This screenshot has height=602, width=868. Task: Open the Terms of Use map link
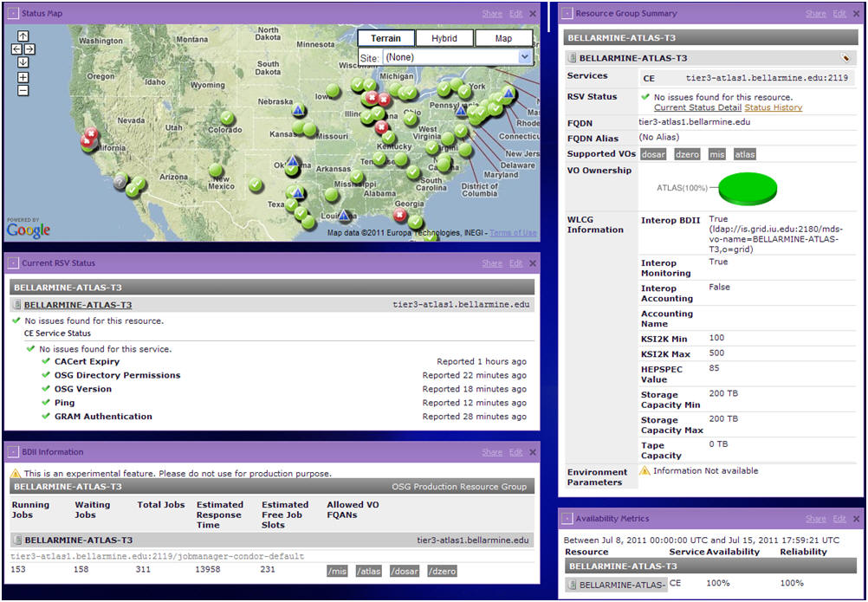pos(513,233)
